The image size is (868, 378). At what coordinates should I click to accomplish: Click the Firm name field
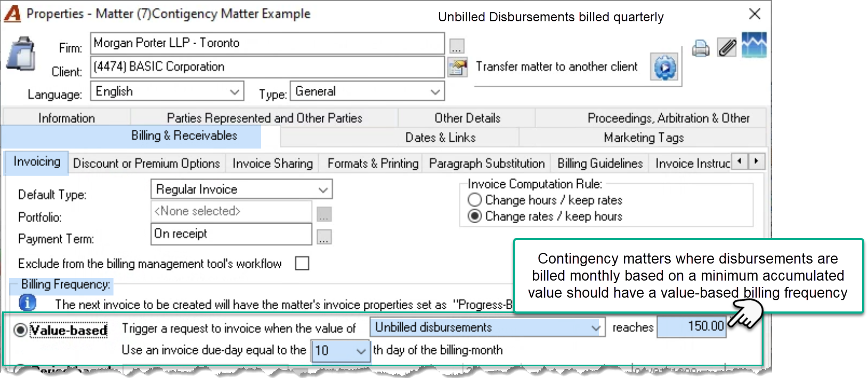pos(267,43)
